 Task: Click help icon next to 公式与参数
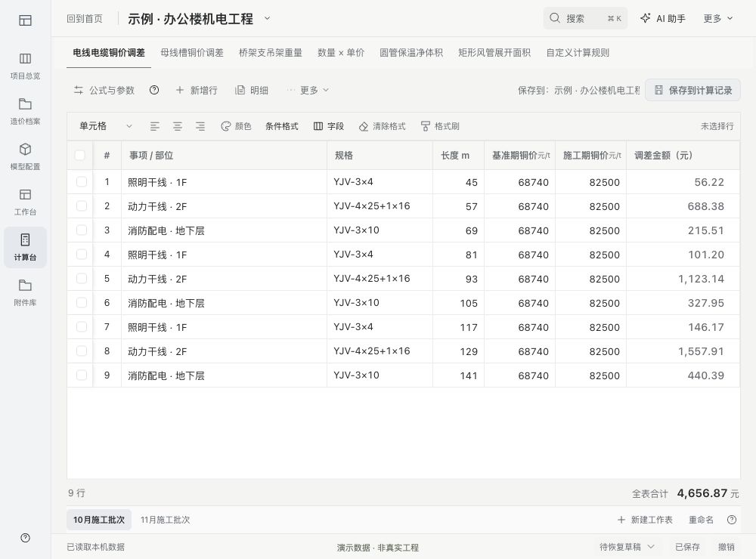tap(154, 90)
